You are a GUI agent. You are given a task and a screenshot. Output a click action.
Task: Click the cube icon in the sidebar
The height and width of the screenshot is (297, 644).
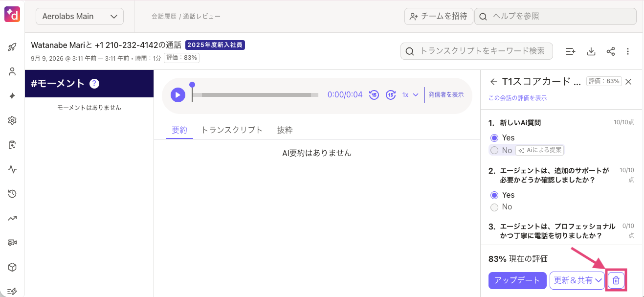[x=13, y=267]
